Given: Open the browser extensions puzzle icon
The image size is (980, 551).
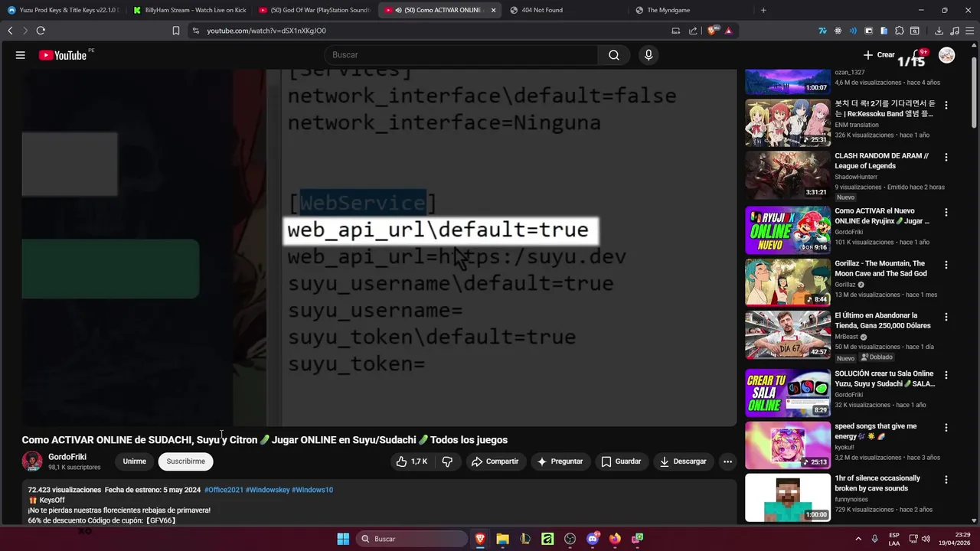Looking at the screenshot, I should click(900, 31).
